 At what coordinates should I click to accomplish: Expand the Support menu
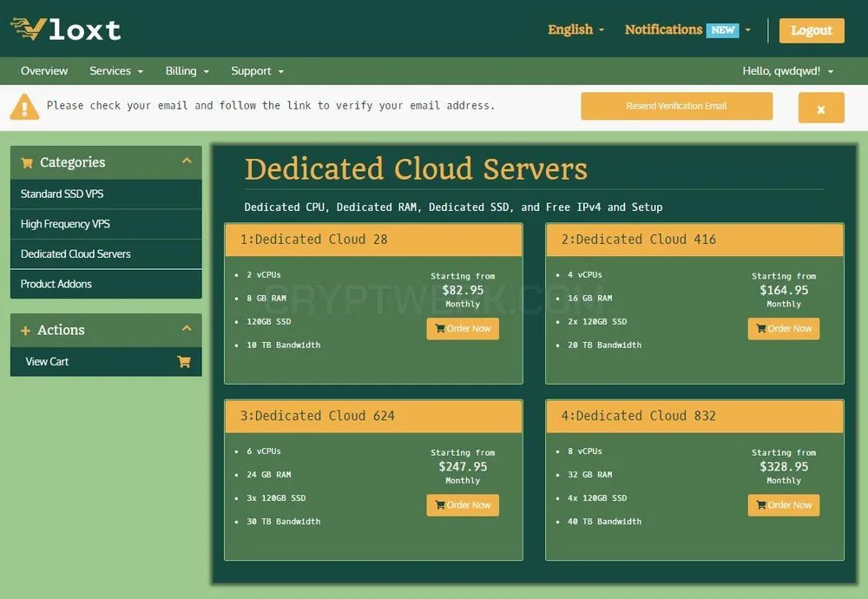tap(258, 71)
